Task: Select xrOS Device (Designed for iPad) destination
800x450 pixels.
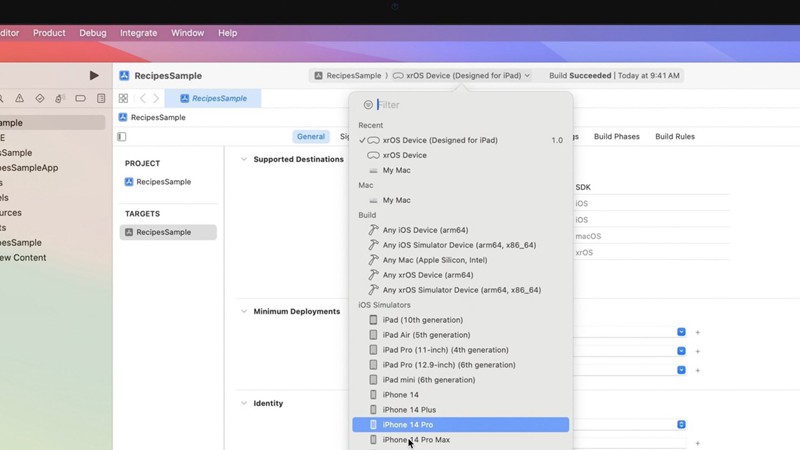Action: pos(461,140)
